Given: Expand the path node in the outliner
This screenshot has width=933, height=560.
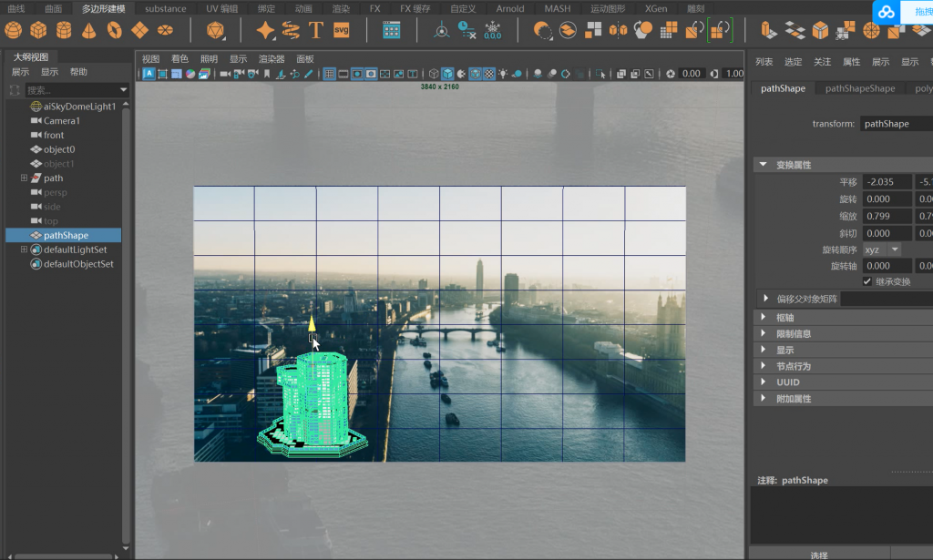Looking at the screenshot, I should tap(24, 178).
